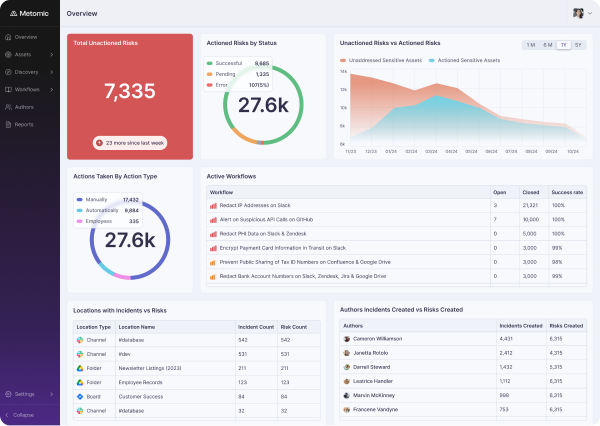Viewport: 600px width, 426px height.
Task: Open the user profile dropdown arrow
Action: 590,13
